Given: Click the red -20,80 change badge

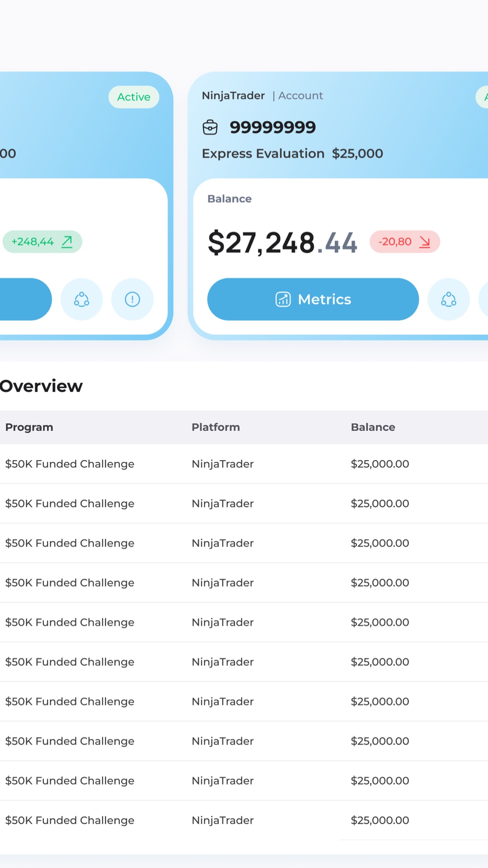Looking at the screenshot, I should [405, 242].
